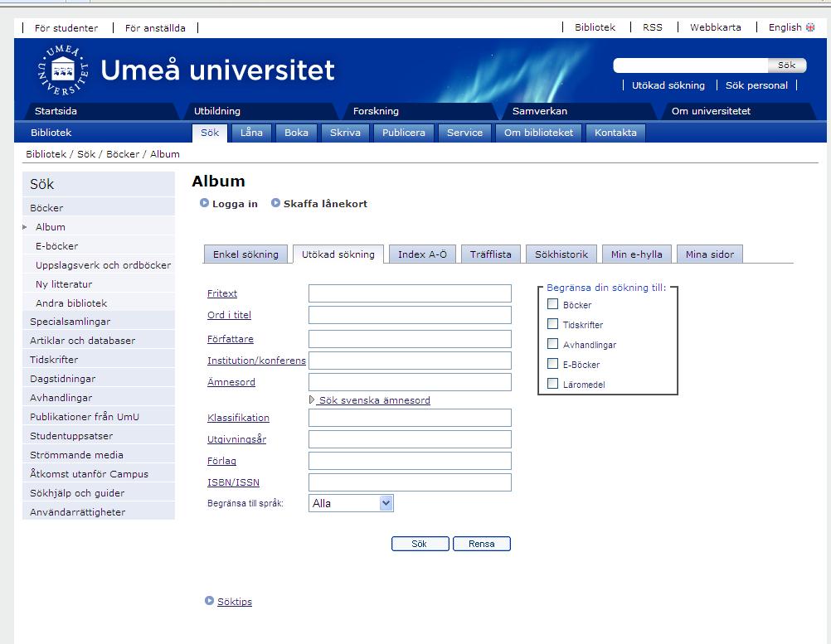Click the Logga in link
The height and width of the screenshot is (644, 831).
coord(235,204)
